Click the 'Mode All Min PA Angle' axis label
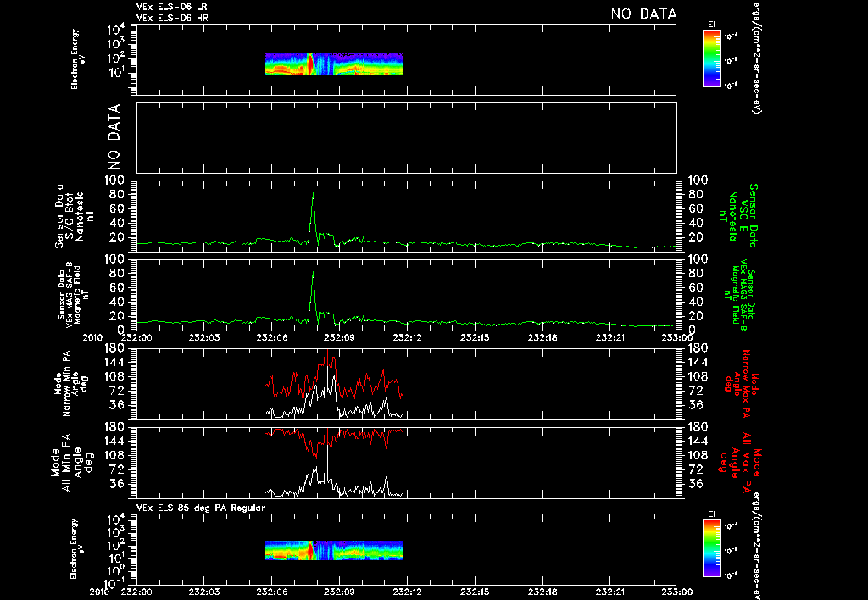This screenshot has height=600, width=868. (x=72, y=463)
